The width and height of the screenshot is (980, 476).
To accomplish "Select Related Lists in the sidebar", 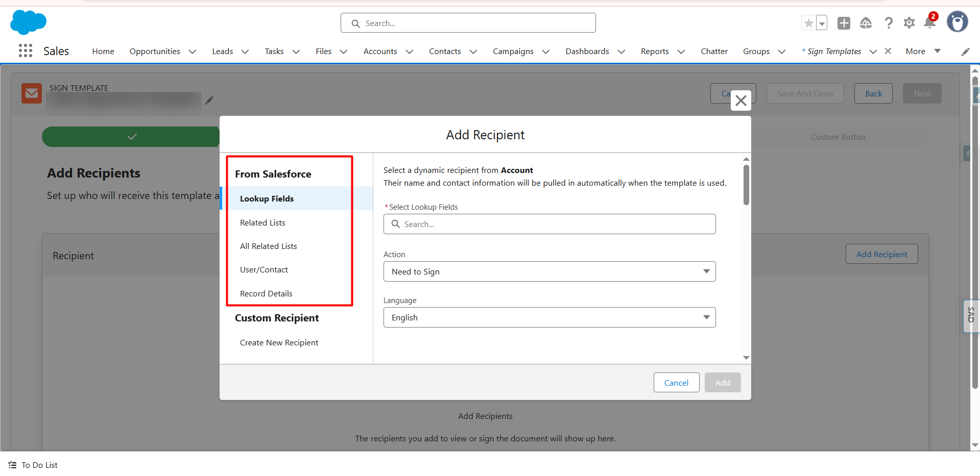I will click(x=262, y=222).
